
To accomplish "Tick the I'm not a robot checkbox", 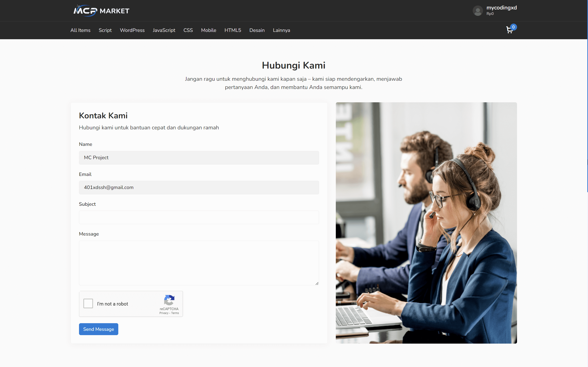I will 88,303.
